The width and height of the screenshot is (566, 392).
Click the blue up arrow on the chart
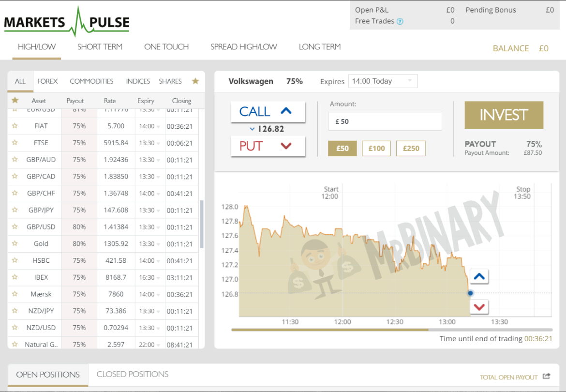[x=479, y=276]
